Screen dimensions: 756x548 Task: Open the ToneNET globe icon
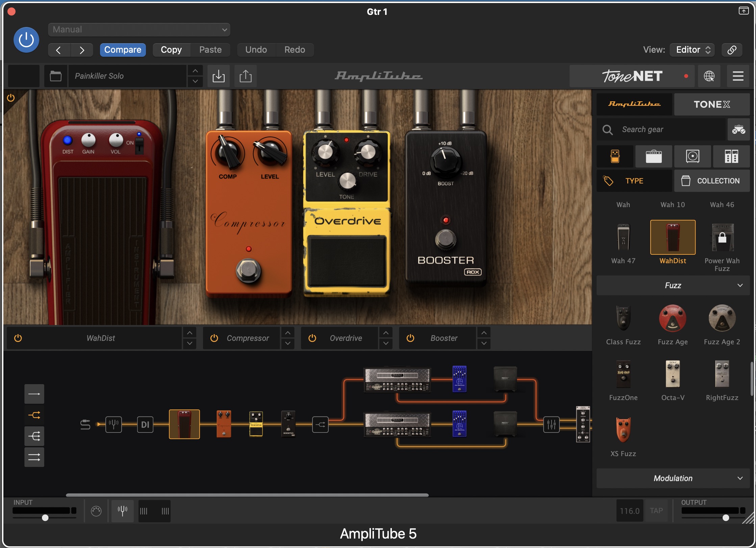(709, 76)
